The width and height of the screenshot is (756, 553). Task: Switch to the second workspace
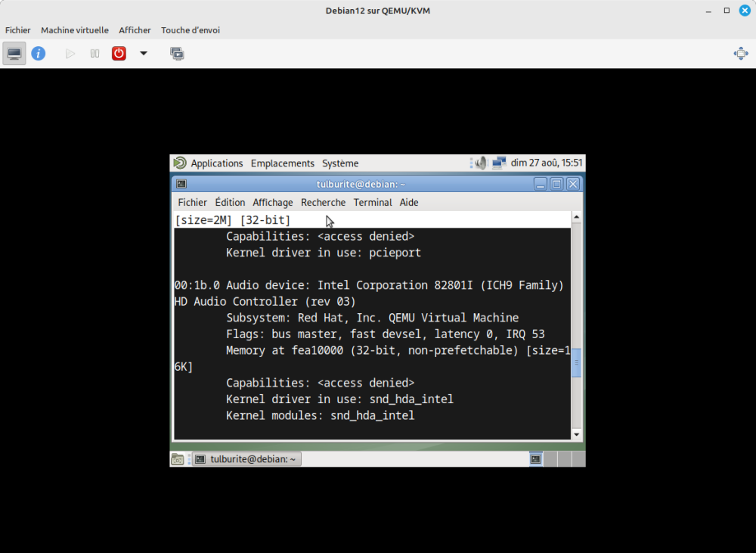click(550, 459)
